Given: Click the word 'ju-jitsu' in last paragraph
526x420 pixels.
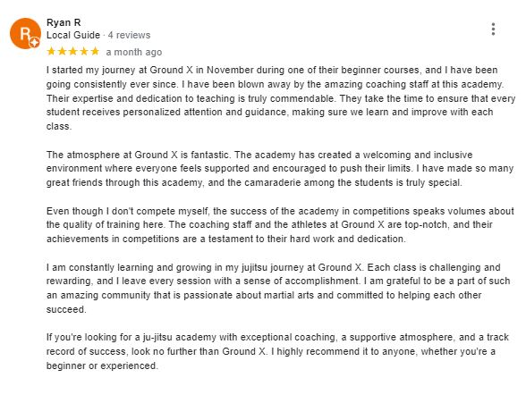Looking at the screenshot, I should (x=157, y=337).
